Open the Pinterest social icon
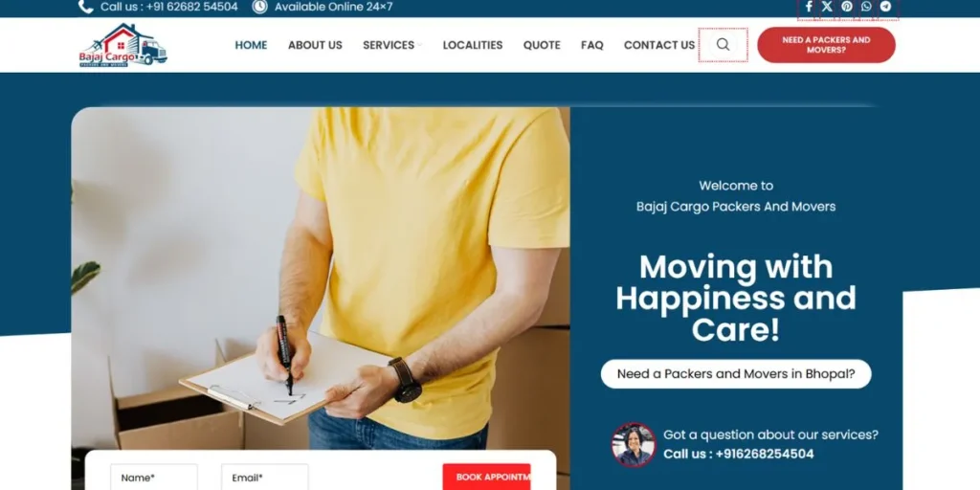Viewport: 980px width, 490px height. pos(846,7)
